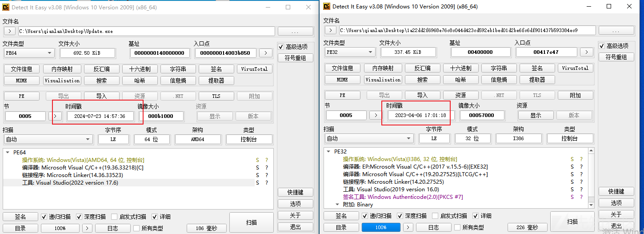644x234 pixels.
Task: Click Visualisation button in left window
Action: click(x=62, y=81)
